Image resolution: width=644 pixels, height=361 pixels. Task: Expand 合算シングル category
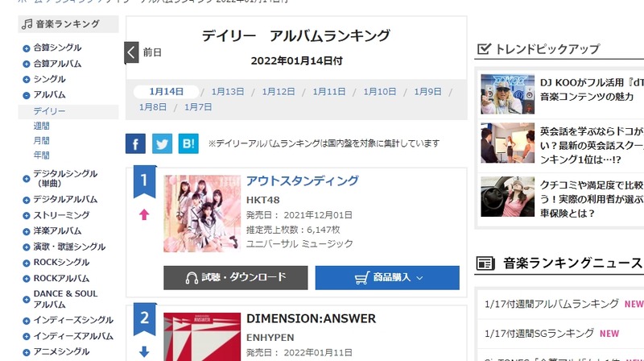(x=27, y=48)
